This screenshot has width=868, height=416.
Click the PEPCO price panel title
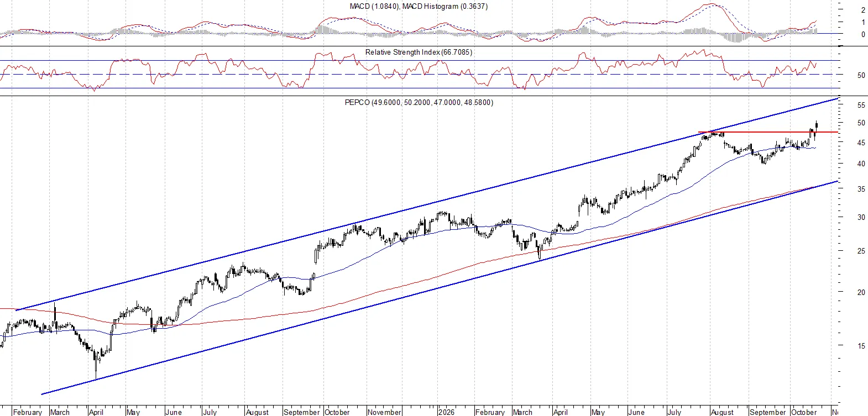(419, 102)
